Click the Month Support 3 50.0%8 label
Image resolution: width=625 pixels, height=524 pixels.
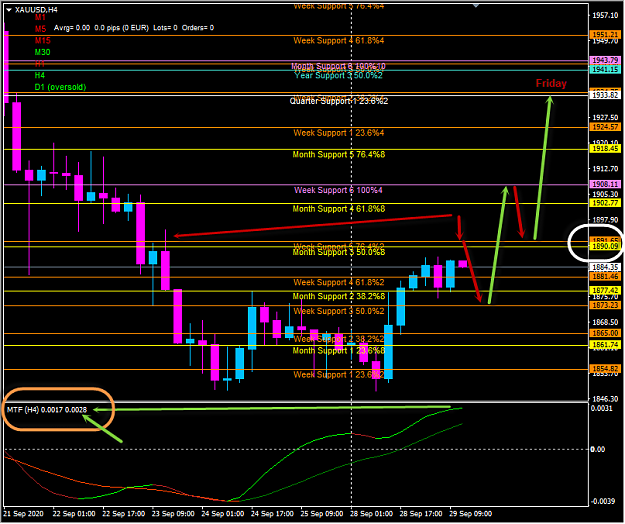click(x=339, y=253)
